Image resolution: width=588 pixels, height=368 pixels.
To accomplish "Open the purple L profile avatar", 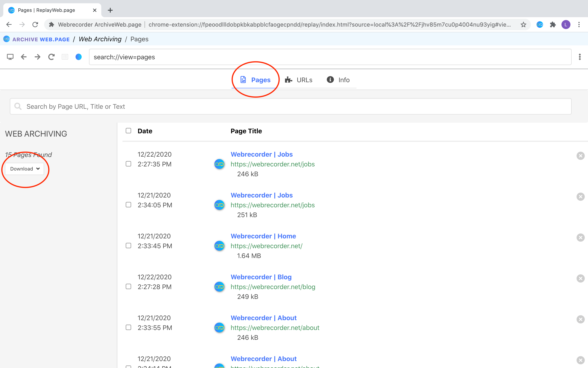I will point(566,25).
